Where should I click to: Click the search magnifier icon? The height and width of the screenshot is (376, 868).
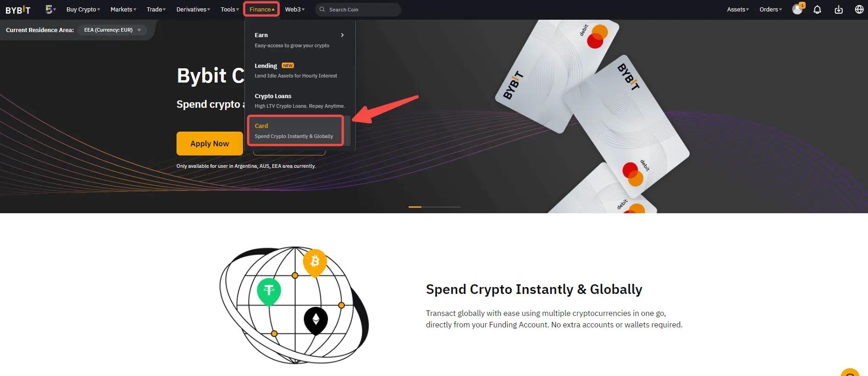pyautogui.click(x=322, y=9)
